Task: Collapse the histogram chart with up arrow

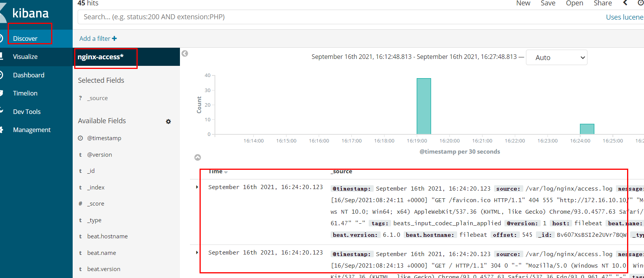Action: pyautogui.click(x=198, y=157)
